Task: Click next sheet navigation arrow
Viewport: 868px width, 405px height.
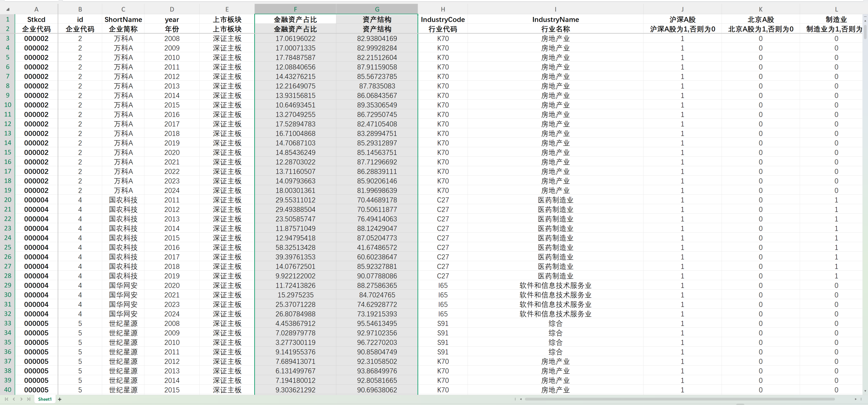Action: pos(21,399)
